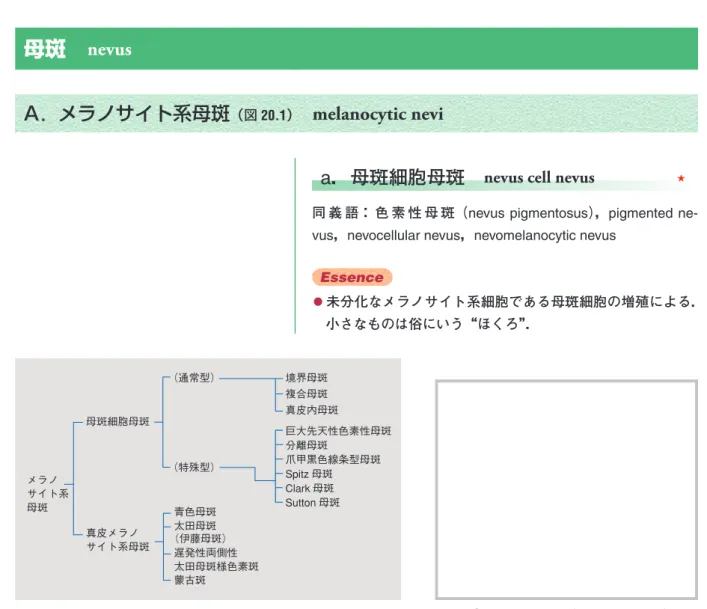Click the a. 母斑細胞母斑 subsection heading

(x=392, y=177)
